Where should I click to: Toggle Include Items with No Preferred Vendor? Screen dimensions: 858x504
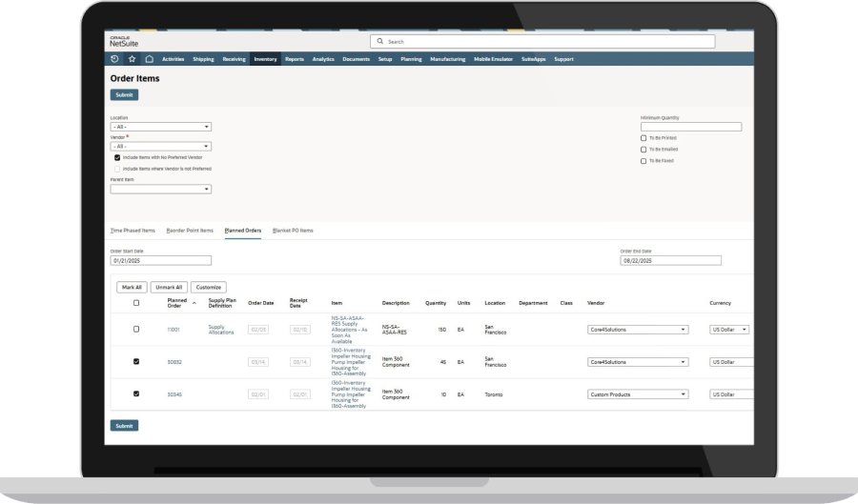tap(117, 157)
